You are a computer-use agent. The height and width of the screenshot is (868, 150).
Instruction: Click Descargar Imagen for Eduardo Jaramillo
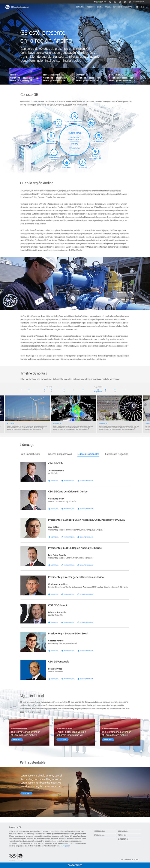click(x=85, y=622)
